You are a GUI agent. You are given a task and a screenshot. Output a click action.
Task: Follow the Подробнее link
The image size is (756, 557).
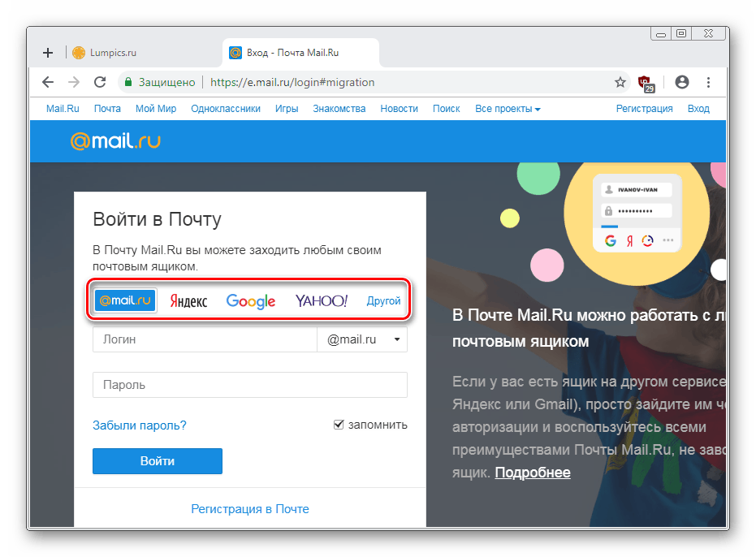pyautogui.click(x=533, y=473)
